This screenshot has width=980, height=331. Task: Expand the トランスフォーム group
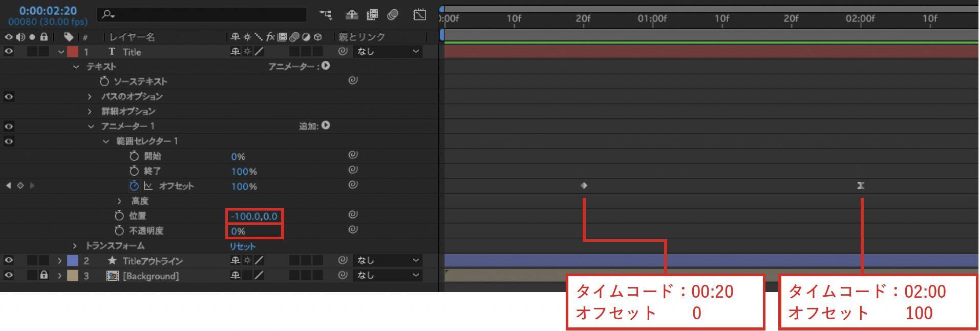tap(75, 246)
